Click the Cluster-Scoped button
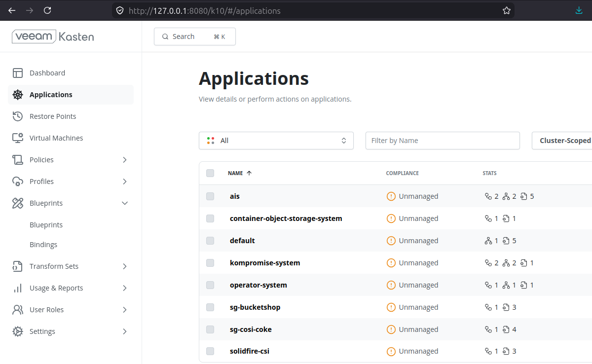 click(x=562, y=141)
